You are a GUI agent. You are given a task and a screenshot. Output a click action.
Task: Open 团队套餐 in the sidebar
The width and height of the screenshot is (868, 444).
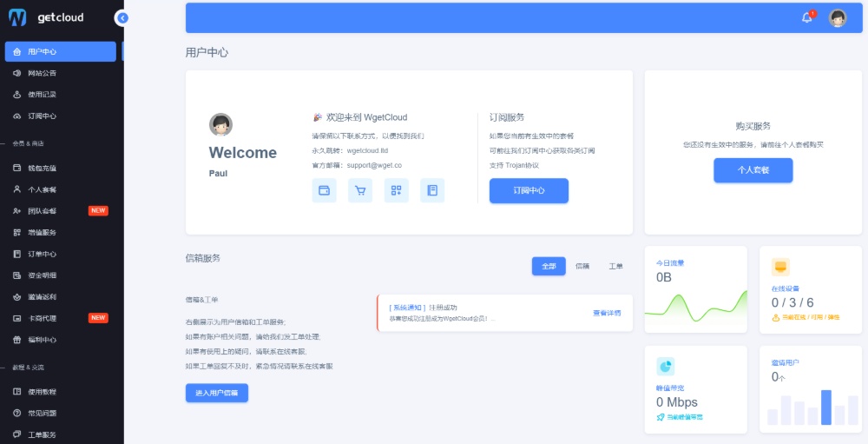(61, 210)
